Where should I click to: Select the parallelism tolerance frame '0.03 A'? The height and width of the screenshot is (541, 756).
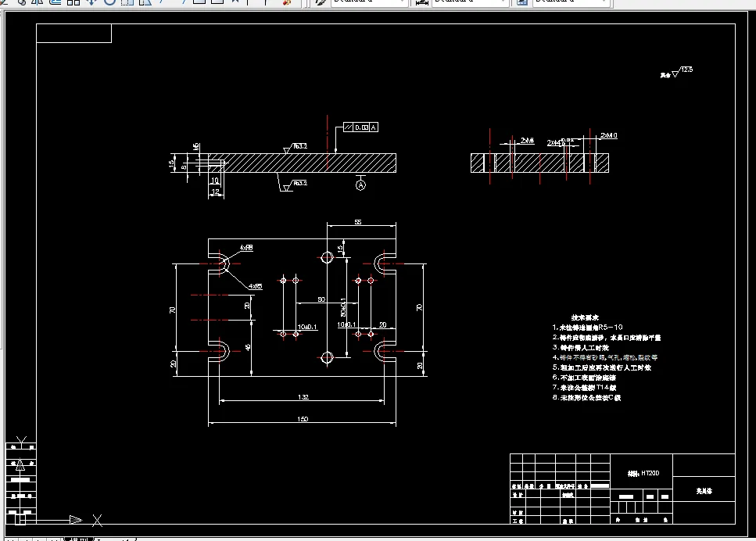(360, 127)
